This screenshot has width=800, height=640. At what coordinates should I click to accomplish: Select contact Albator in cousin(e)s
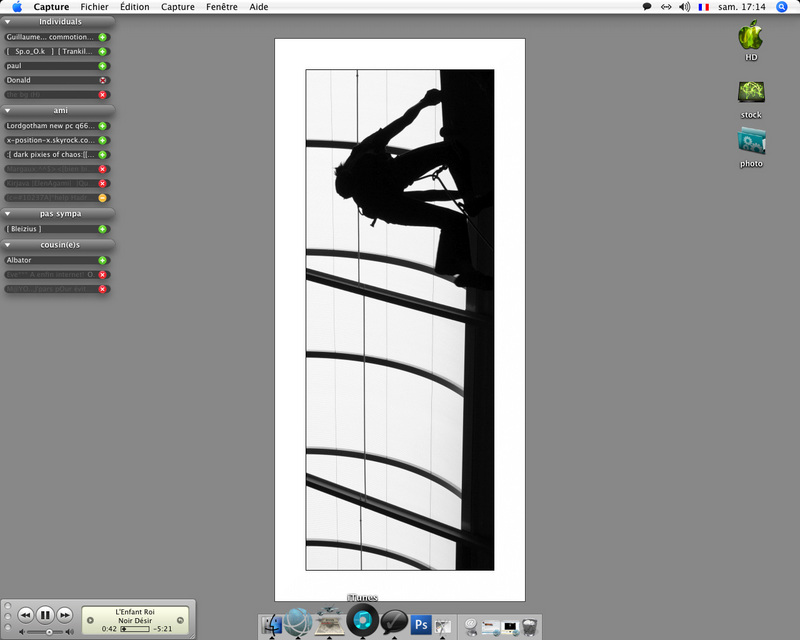click(x=57, y=260)
